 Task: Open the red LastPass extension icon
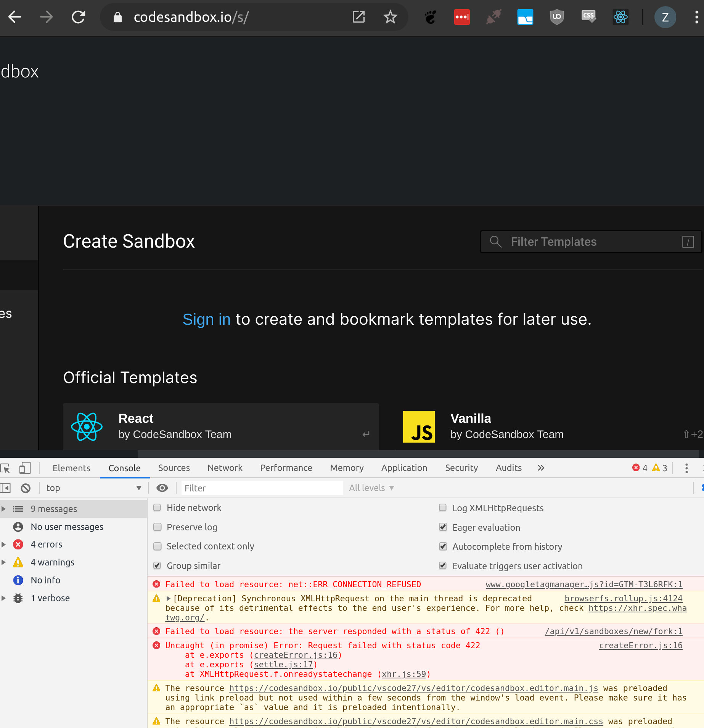coord(462,17)
